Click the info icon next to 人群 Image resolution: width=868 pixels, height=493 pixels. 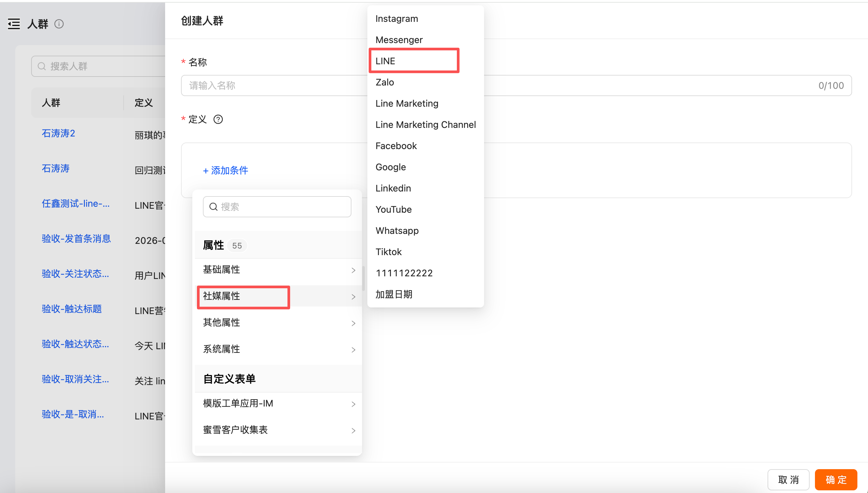click(59, 24)
